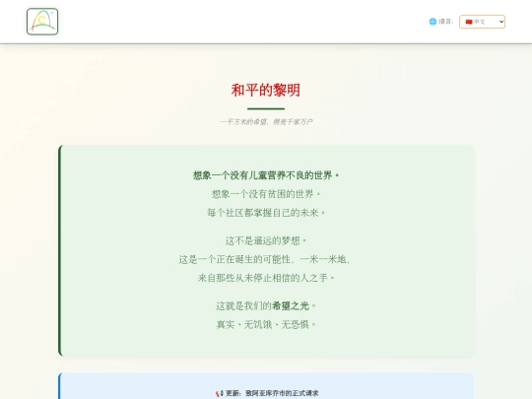Click the line 这是一个正在诞生的可能性
532x399 pixels.
[x=234, y=259]
